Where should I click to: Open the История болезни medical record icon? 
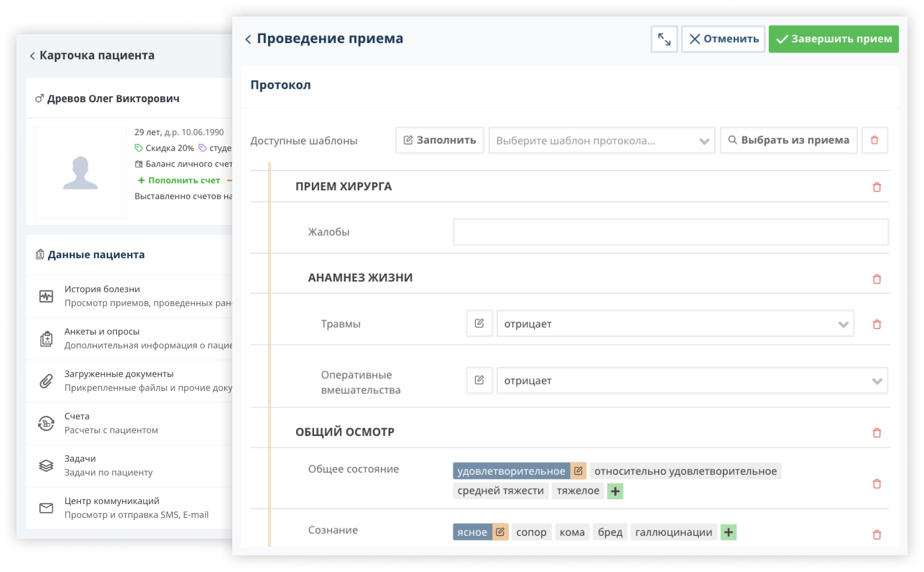46,296
